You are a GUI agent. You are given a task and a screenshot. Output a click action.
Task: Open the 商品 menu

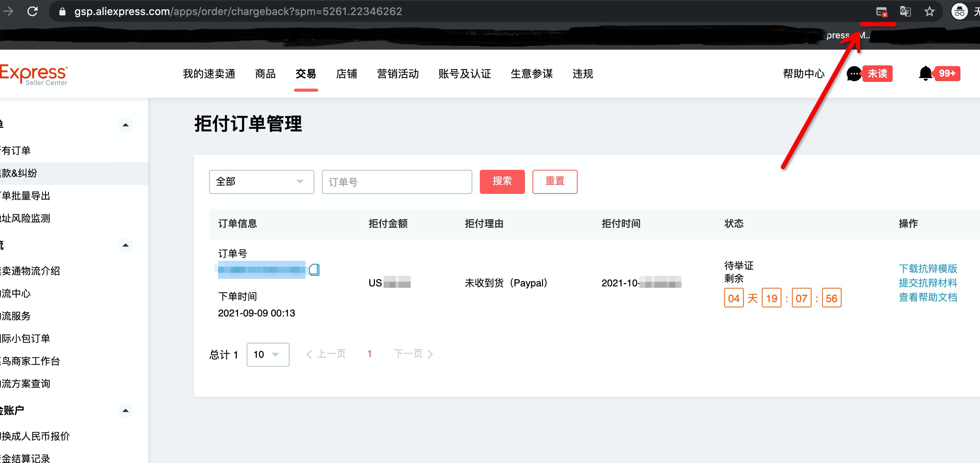point(265,74)
